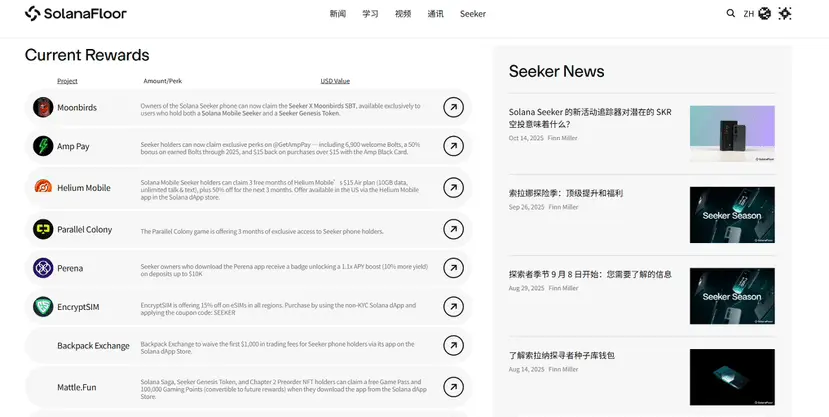
Task: Click Finn Miller on Aug 14 article
Action: click(564, 369)
